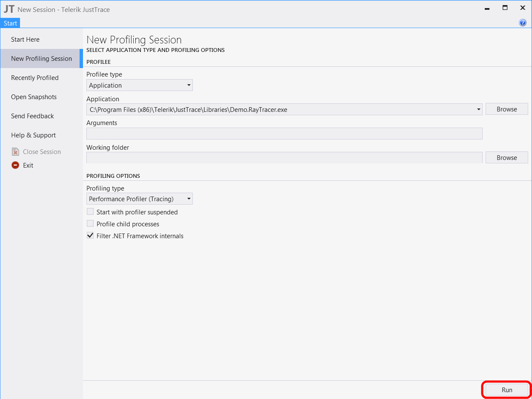The image size is (532, 399).
Task: Click the Close Session document icon
Action: pyautogui.click(x=15, y=151)
